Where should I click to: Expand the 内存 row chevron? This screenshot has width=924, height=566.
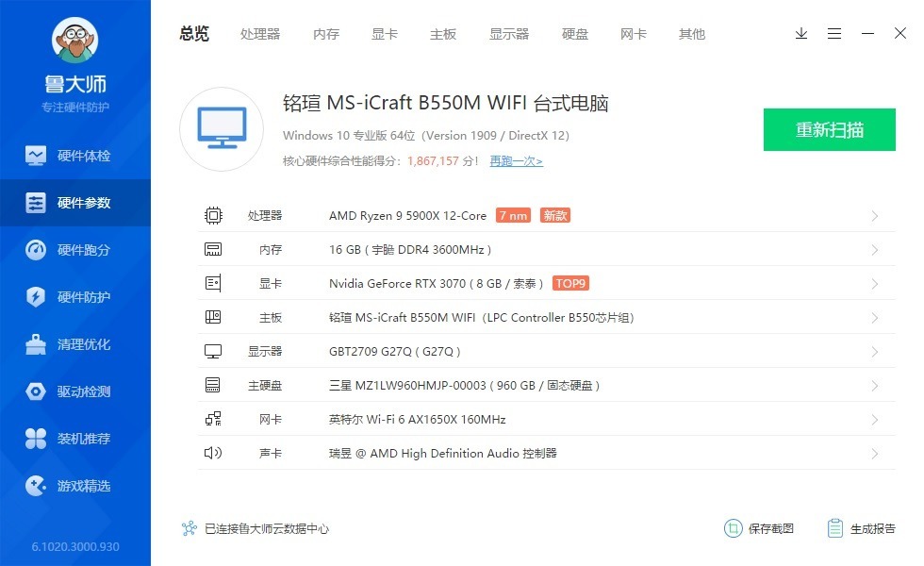click(x=875, y=250)
